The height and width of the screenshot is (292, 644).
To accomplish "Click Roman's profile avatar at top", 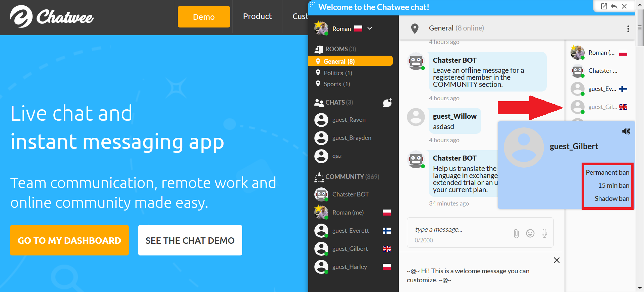I will [x=321, y=28].
